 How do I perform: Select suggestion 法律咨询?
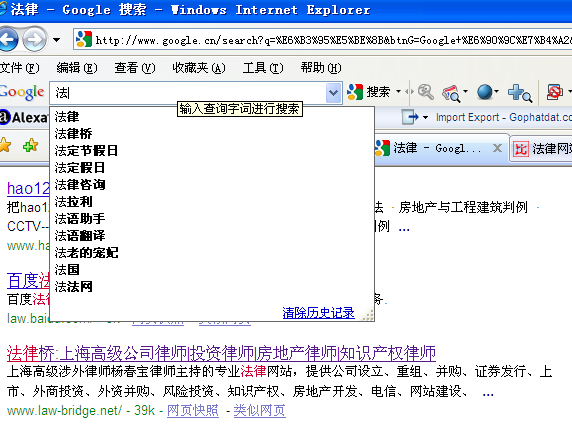click(x=212, y=185)
